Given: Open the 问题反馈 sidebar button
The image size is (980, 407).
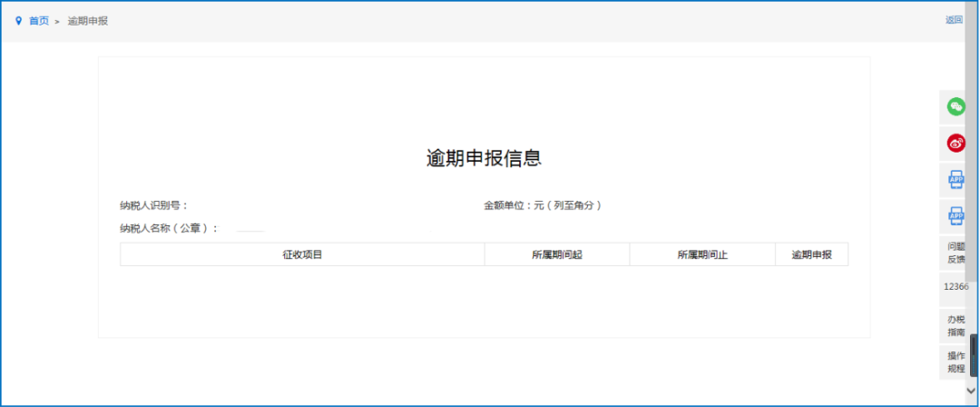Looking at the screenshot, I should pos(956,253).
